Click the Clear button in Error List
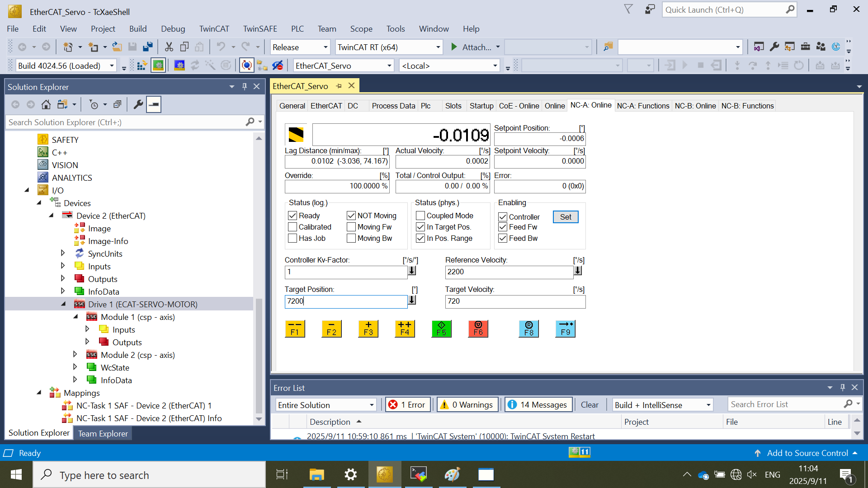This screenshot has width=868, height=488. point(589,405)
